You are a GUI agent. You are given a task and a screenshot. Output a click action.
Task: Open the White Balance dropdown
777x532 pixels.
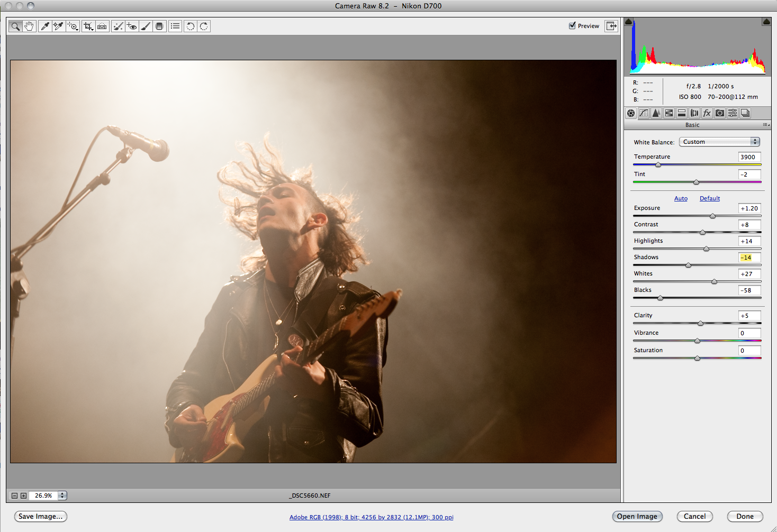(x=719, y=142)
